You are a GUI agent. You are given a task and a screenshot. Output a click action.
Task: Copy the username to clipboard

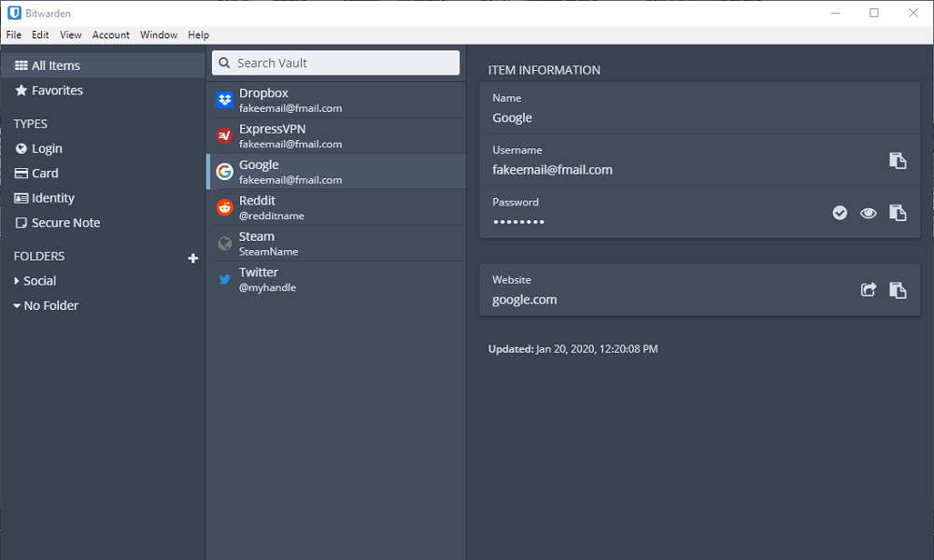(898, 161)
